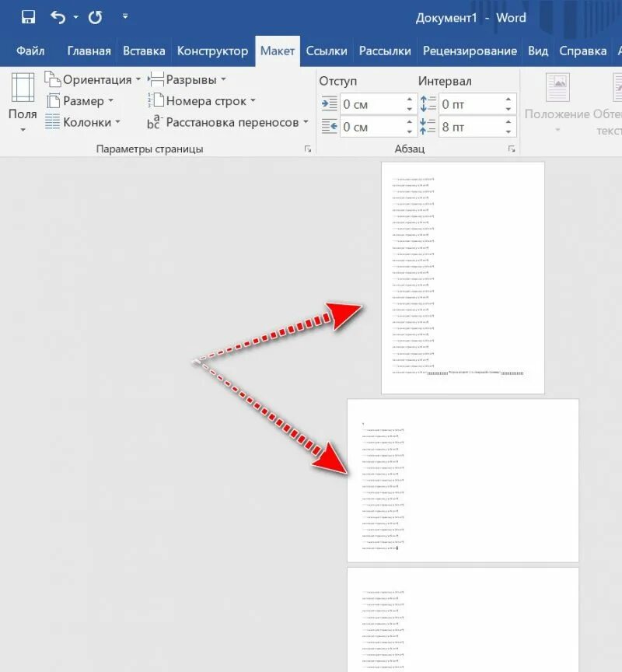Click the landscape second page in document

[463, 481]
